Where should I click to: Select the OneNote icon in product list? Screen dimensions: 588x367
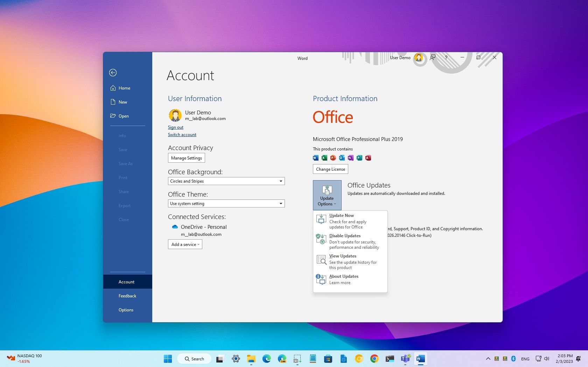click(350, 158)
